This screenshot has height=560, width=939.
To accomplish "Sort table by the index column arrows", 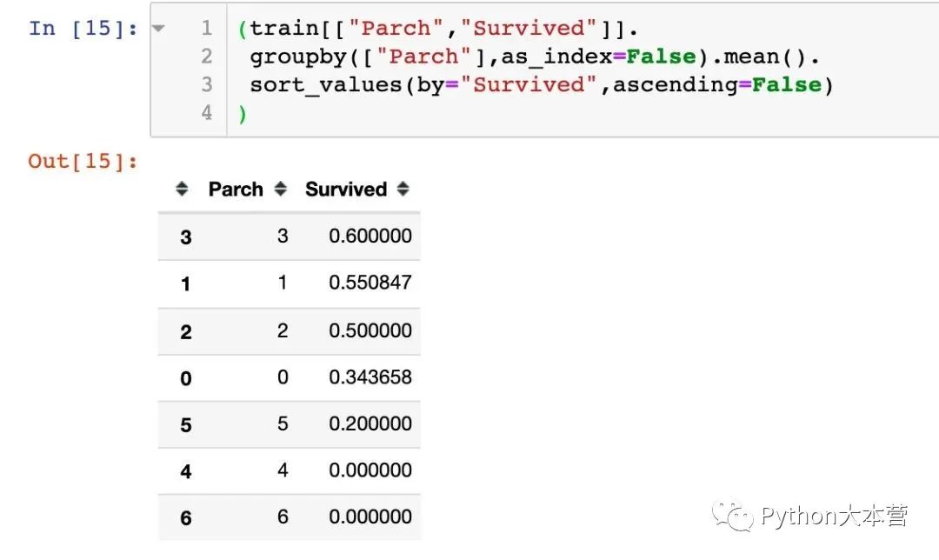I will [x=182, y=190].
